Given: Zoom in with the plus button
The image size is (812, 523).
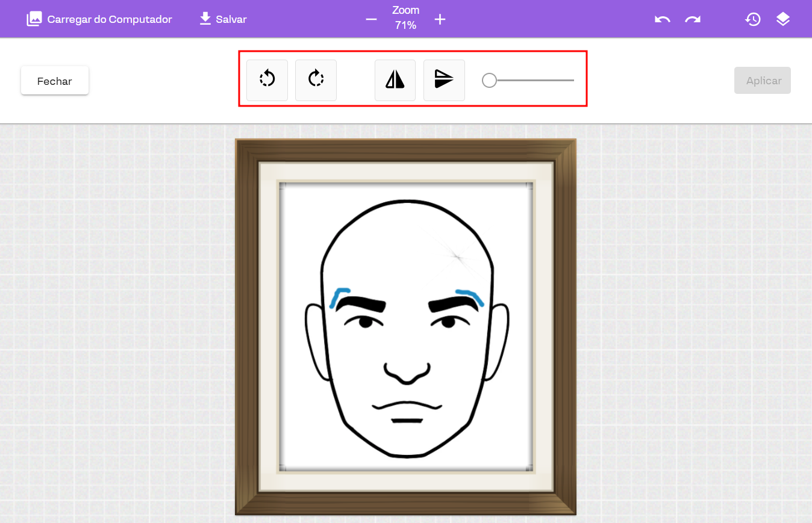Looking at the screenshot, I should (x=440, y=19).
